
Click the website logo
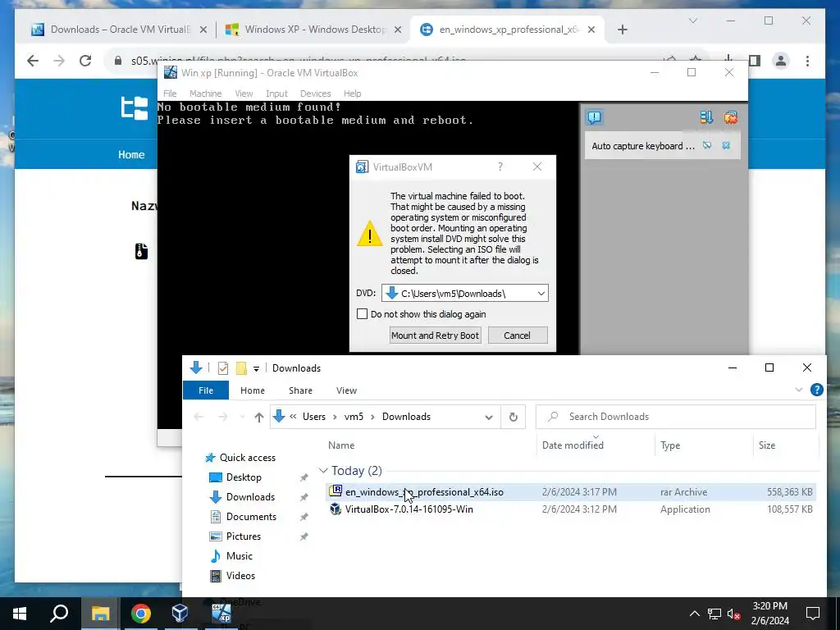(134, 107)
